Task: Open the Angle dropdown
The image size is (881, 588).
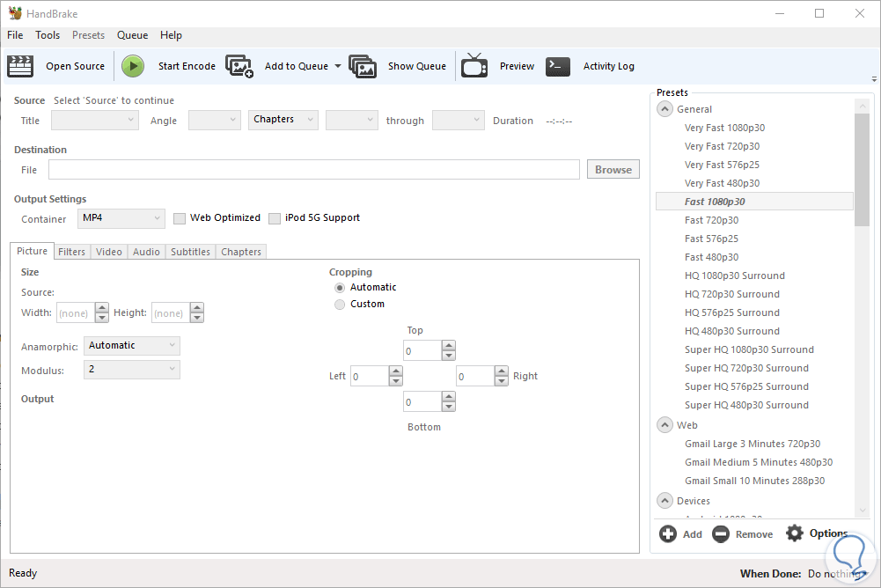Action: (215, 120)
